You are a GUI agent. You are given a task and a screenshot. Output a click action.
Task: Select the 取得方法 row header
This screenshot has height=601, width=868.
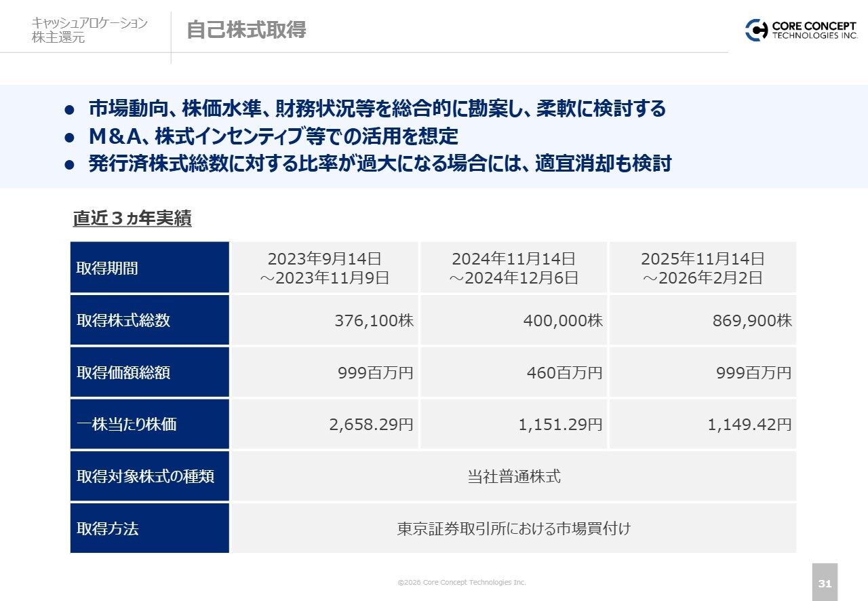[149, 528]
